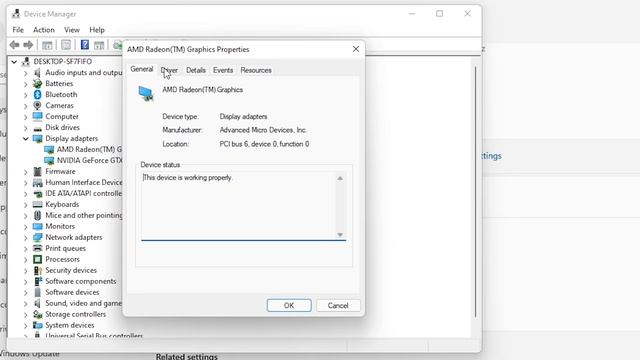Expand the Network adapters category arrow

coord(26,238)
